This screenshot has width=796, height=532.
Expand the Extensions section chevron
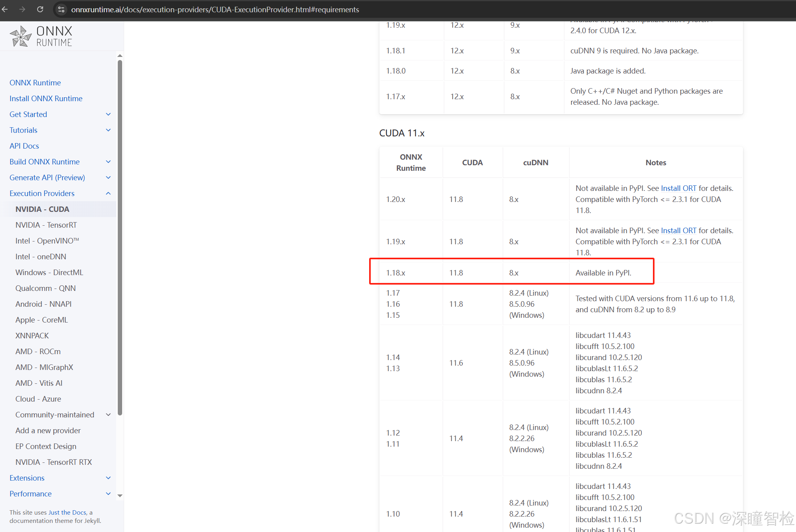pos(108,478)
